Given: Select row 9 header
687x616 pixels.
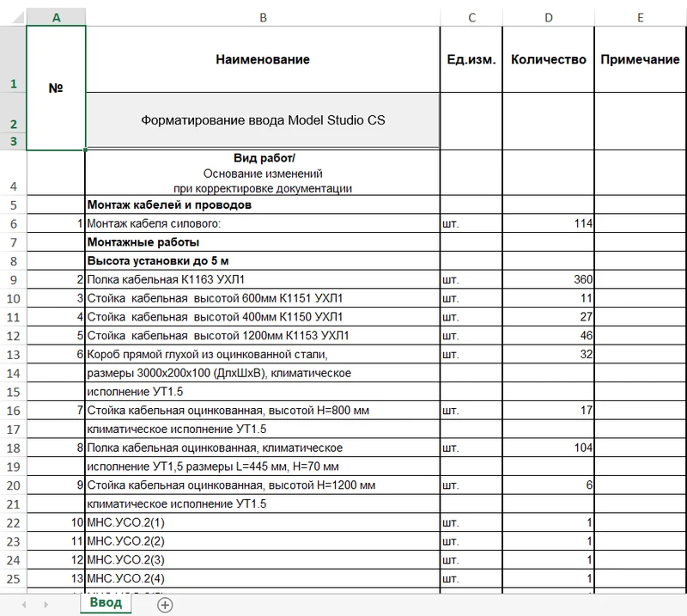Looking at the screenshot, I should point(13,279).
